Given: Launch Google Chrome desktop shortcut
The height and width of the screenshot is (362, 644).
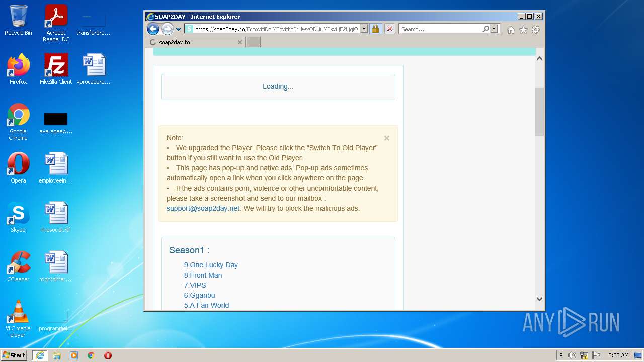Looking at the screenshot, I should (18, 122).
